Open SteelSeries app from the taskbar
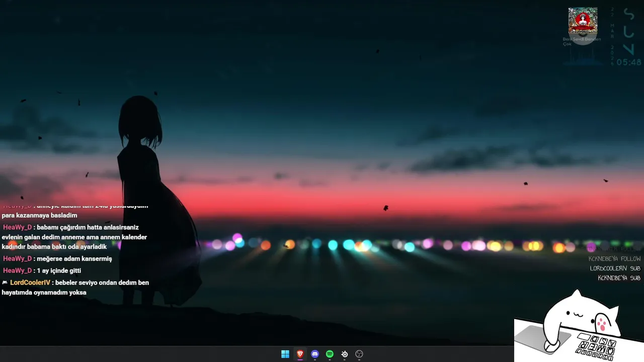Image resolution: width=644 pixels, height=362 pixels. [345, 354]
